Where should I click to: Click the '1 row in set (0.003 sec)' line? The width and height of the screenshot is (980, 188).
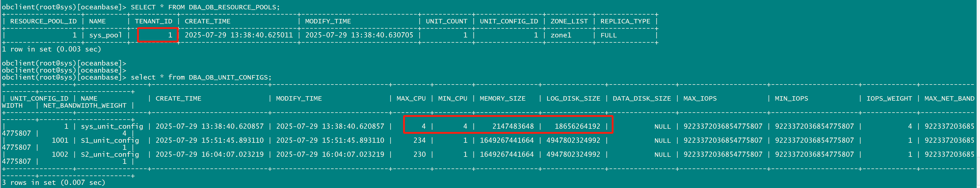[x=51, y=49]
